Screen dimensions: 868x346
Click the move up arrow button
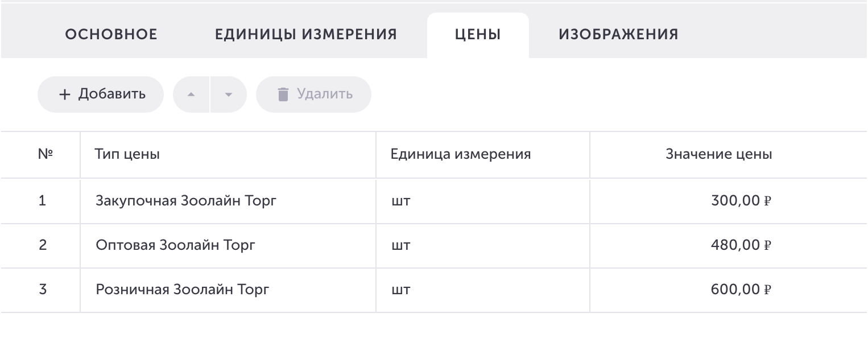pos(191,94)
